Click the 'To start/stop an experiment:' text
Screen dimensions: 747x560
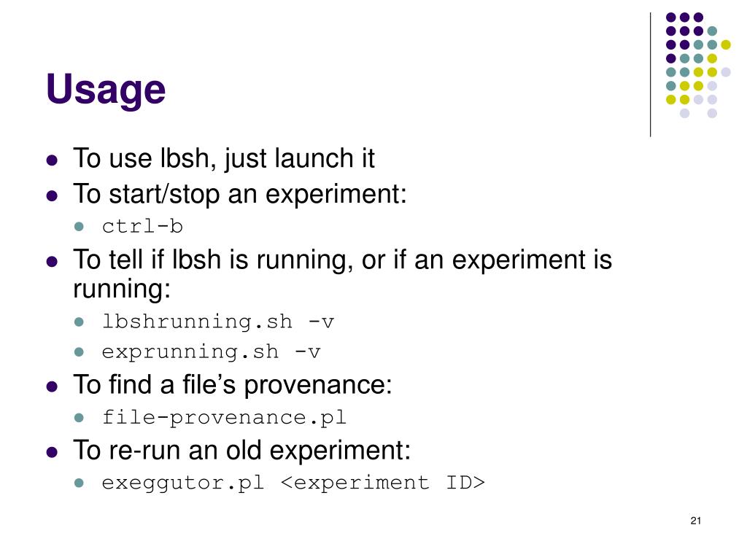coord(240,194)
